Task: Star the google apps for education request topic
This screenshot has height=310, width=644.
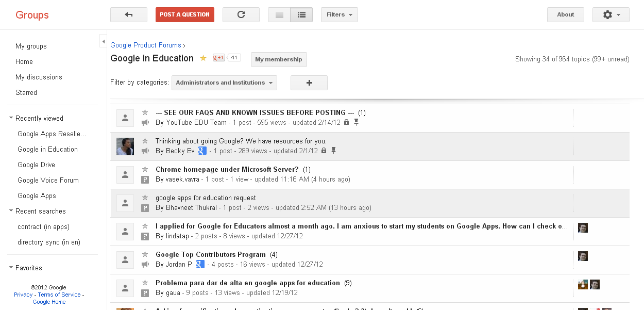Action: (x=145, y=198)
